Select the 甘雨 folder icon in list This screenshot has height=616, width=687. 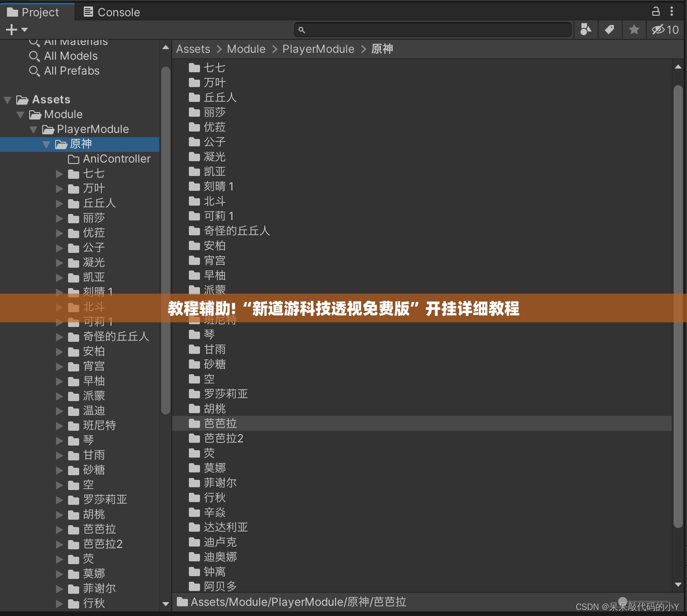tap(194, 350)
